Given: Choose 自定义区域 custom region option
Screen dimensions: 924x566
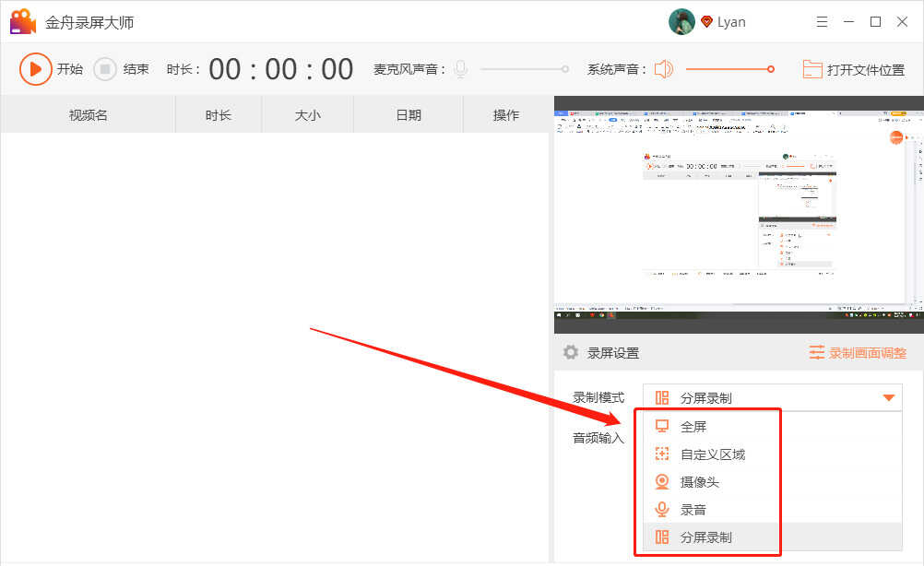Looking at the screenshot, I should coord(712,454).
